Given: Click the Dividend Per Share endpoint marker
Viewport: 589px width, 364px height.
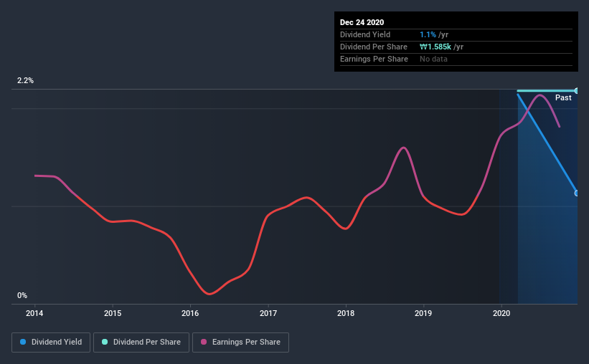Looking at the screenshot, I should [x=576, y=91].
